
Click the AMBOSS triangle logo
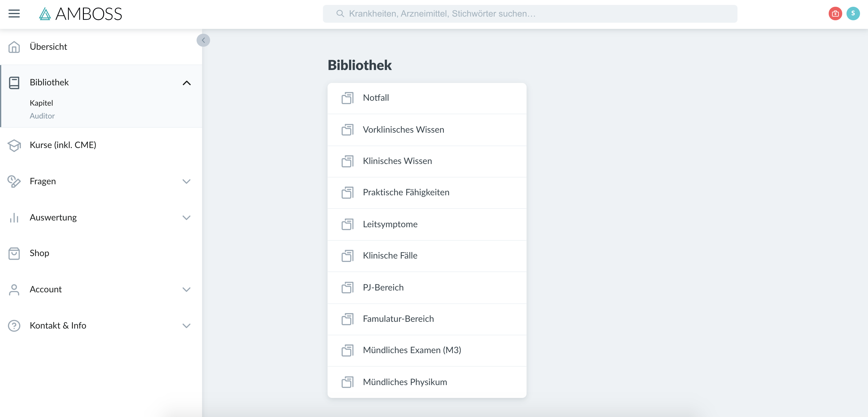pyautogui.click(x=45, y=14)
